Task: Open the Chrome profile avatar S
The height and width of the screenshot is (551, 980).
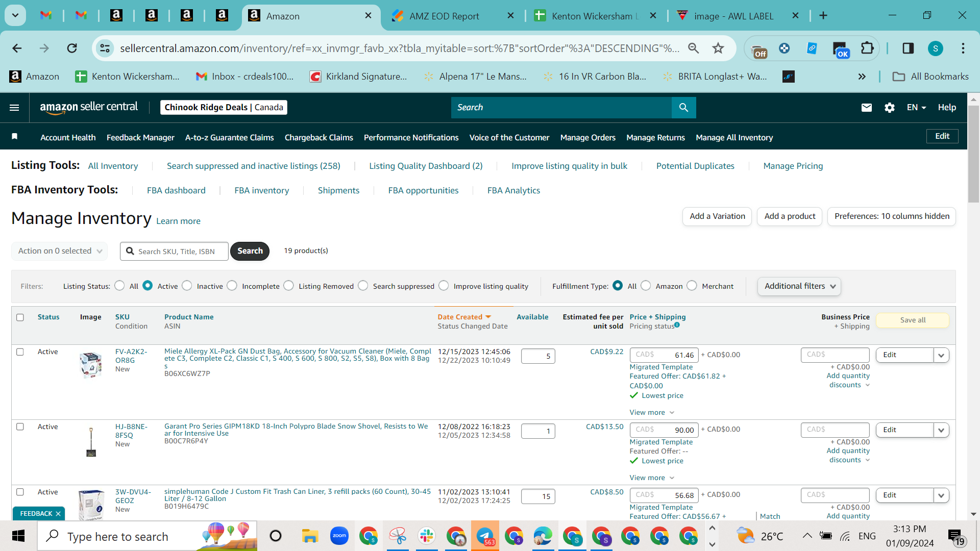Action: coord(936,48)
